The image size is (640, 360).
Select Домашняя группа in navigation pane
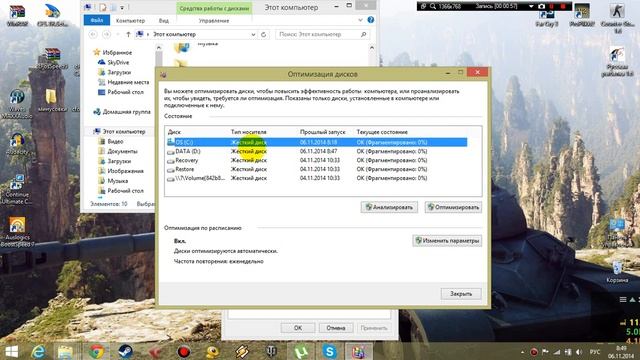(127, 112)
